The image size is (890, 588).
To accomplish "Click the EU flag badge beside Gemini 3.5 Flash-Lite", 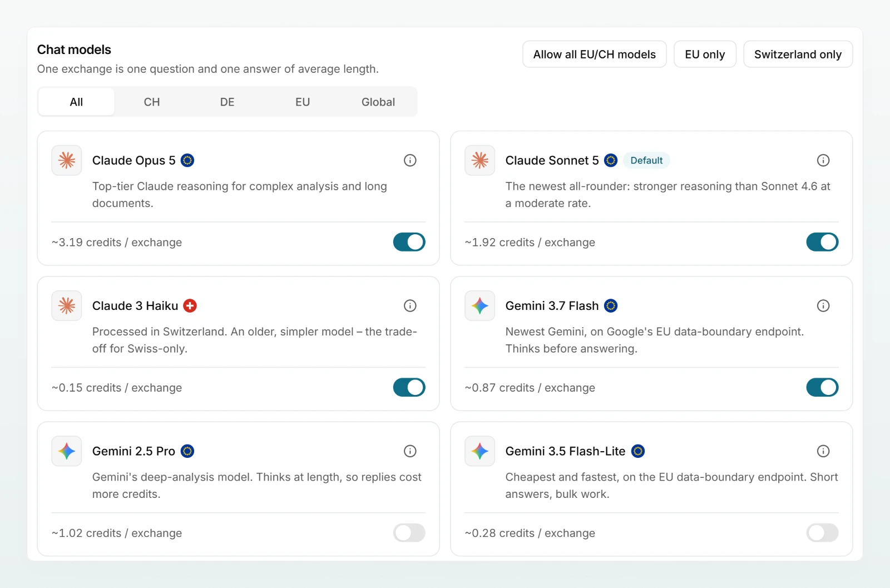I will click(x=638, y=451).
